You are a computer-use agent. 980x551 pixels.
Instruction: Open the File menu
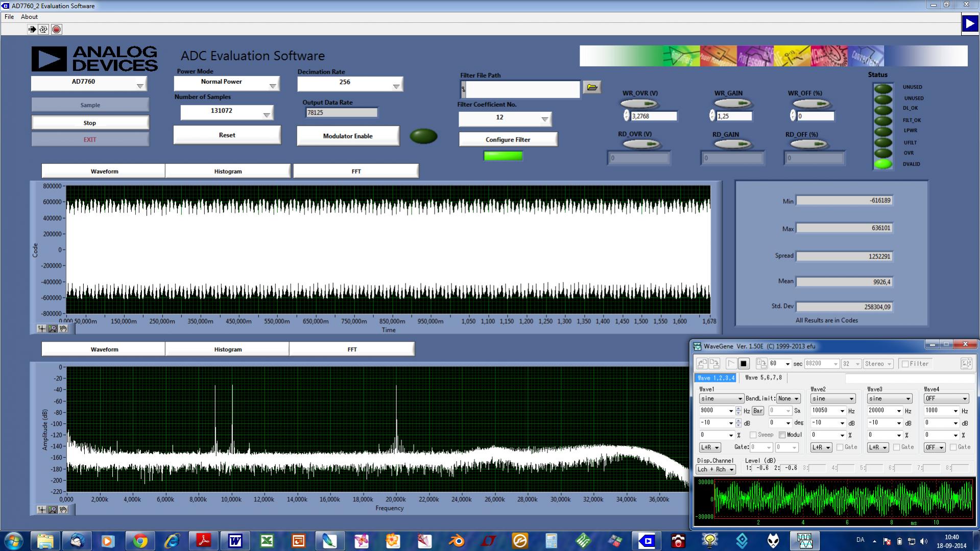(9, 17)
